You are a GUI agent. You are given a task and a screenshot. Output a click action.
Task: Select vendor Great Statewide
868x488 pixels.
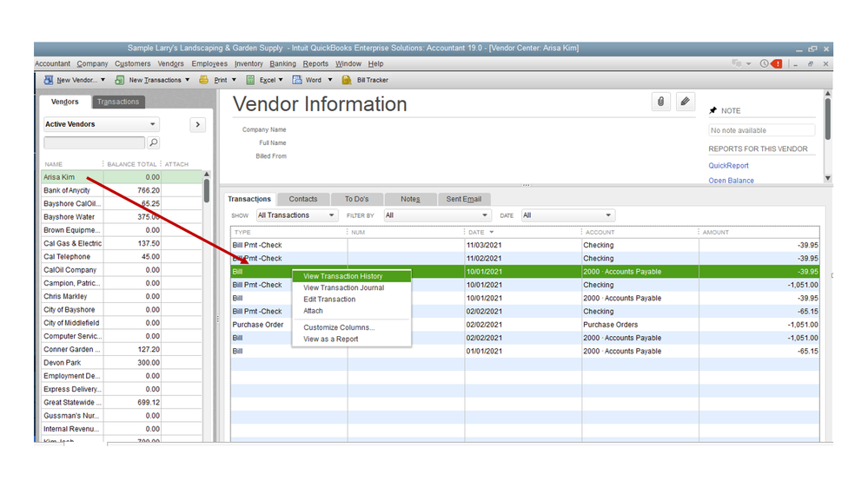coord(122,403)
